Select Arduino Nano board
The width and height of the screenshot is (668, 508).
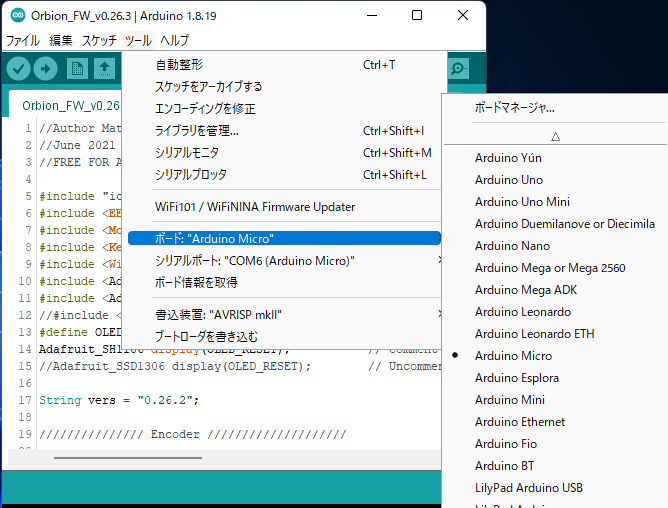[x=556, y=246]
